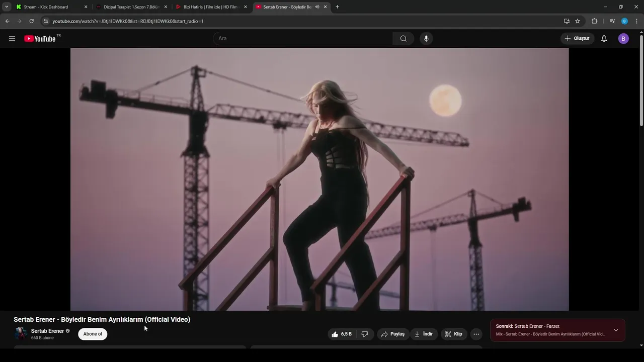644x362 pixels.
Task: Click the video player frame to pause
Action: point(319,179)
